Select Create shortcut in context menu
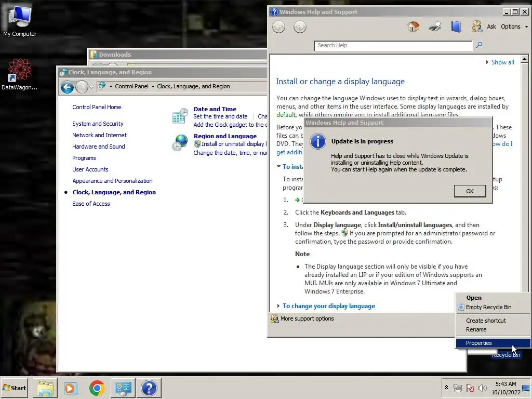Screen dimensions: 532x399 click(486, 321)
